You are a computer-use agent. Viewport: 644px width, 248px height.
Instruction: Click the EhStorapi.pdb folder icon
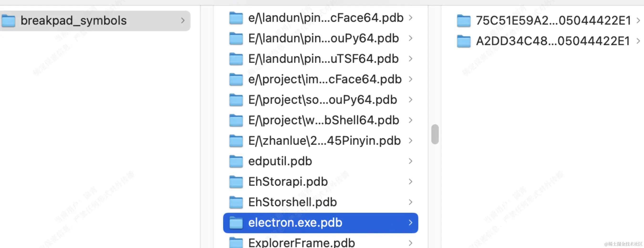click(236, 182)
